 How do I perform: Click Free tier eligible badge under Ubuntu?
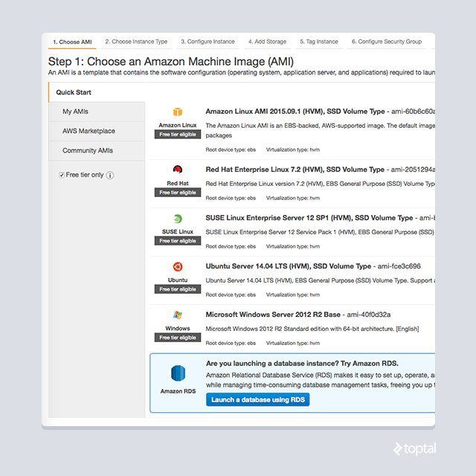point(178,289)
